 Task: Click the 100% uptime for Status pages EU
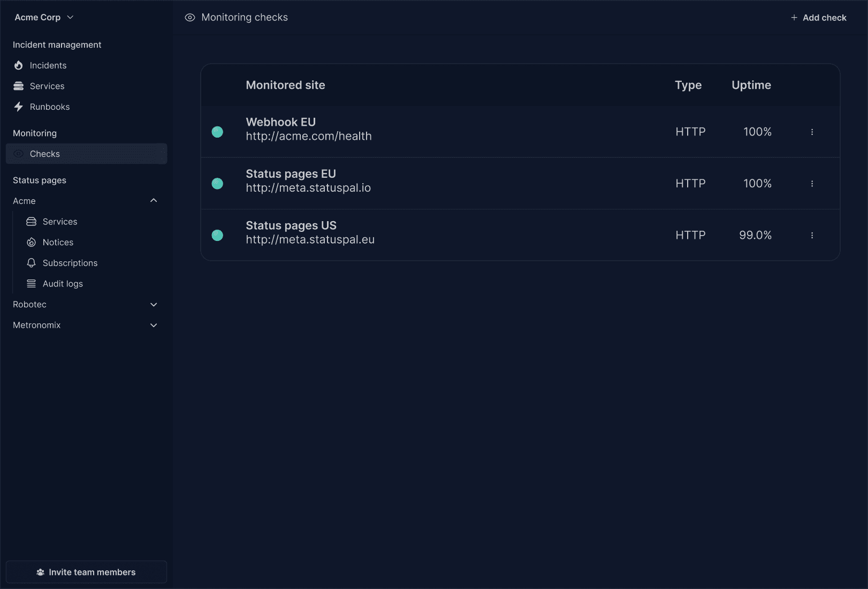pos(757,184)
